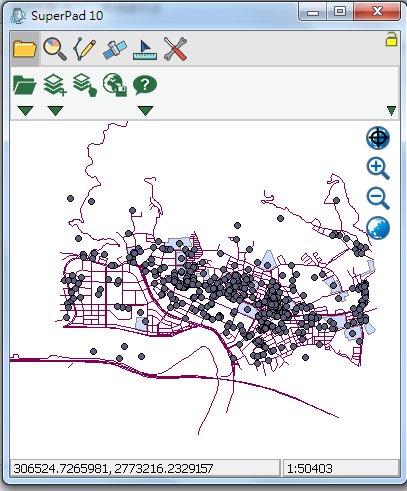
Task: Open the wrench and screwdriver settings tab
Action: (175, 49)
